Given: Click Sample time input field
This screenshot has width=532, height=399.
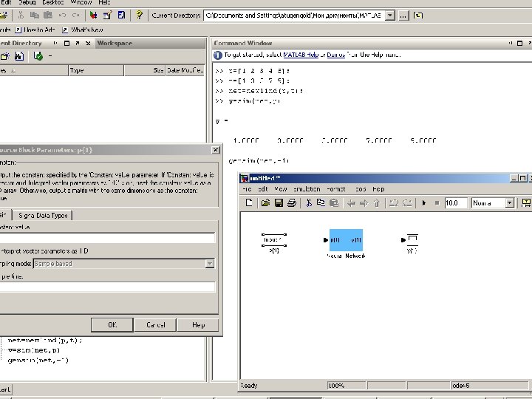Looking at the screenshot, I should [x=107, y=287].
